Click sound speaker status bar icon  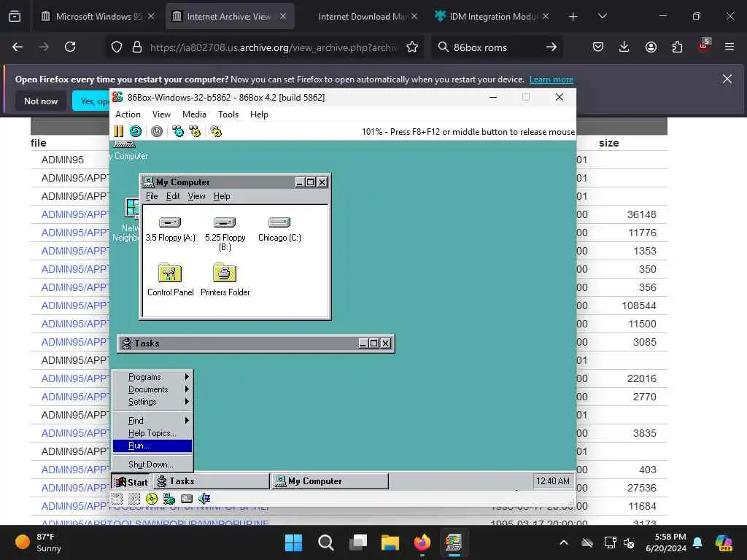pyautogui.click(x=204, y=499)
